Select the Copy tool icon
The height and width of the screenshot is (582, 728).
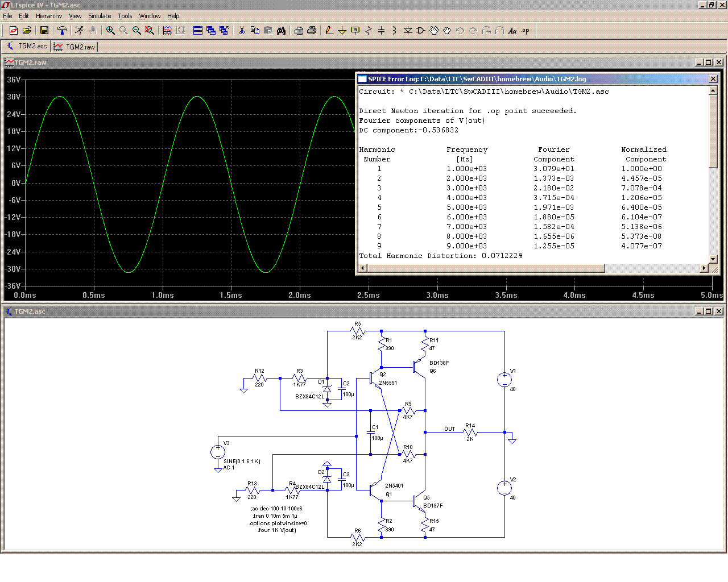[x=255, y=31]
